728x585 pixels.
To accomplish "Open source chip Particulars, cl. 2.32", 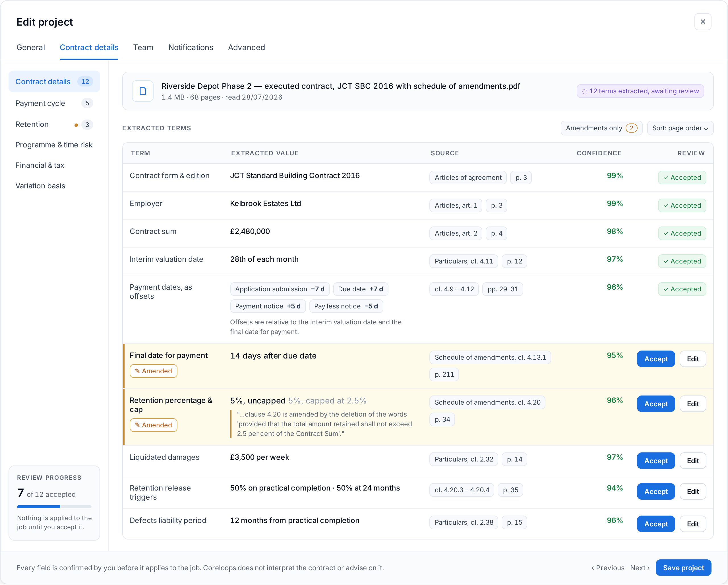I will (x=464, y=459).
